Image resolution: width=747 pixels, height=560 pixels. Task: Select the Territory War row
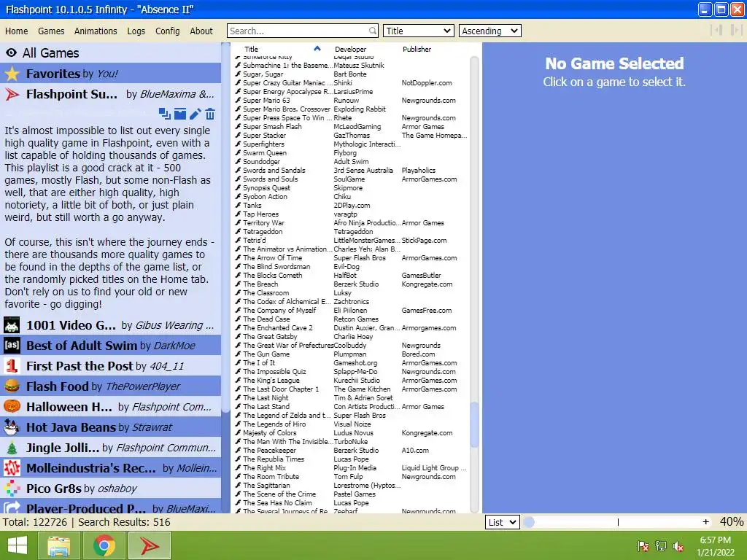[x=352, y=223]
